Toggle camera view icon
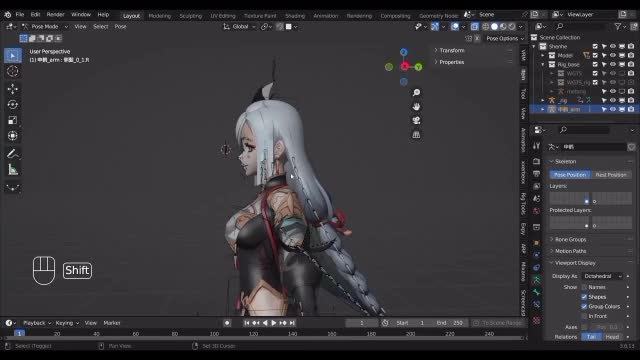Image resolution: width=640 pixels, height=360 pixels. (416, 120)
